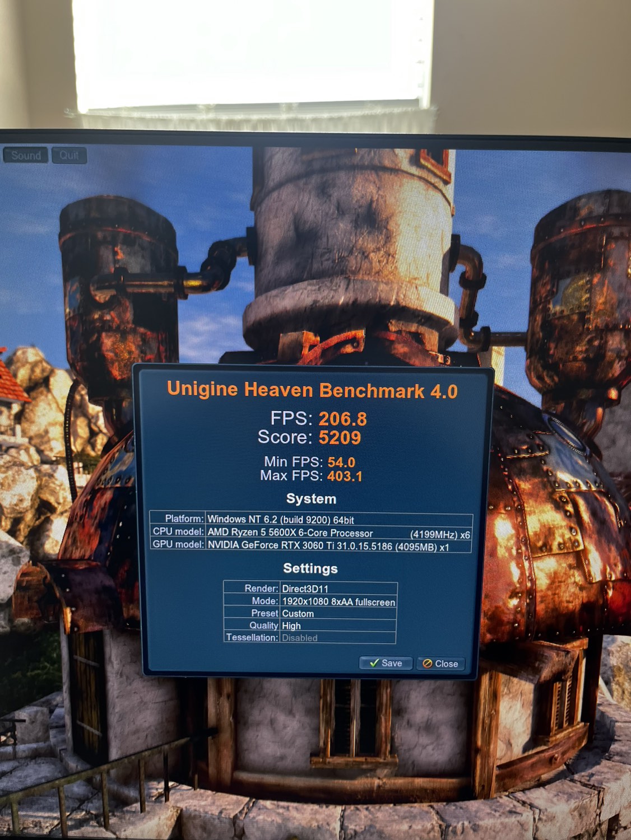Click 'AMD Ryzen 5 5600X 6-Core Processor' text
Image resolution: width=631 pixels, height=840 pixels.
tap(290, 533)
